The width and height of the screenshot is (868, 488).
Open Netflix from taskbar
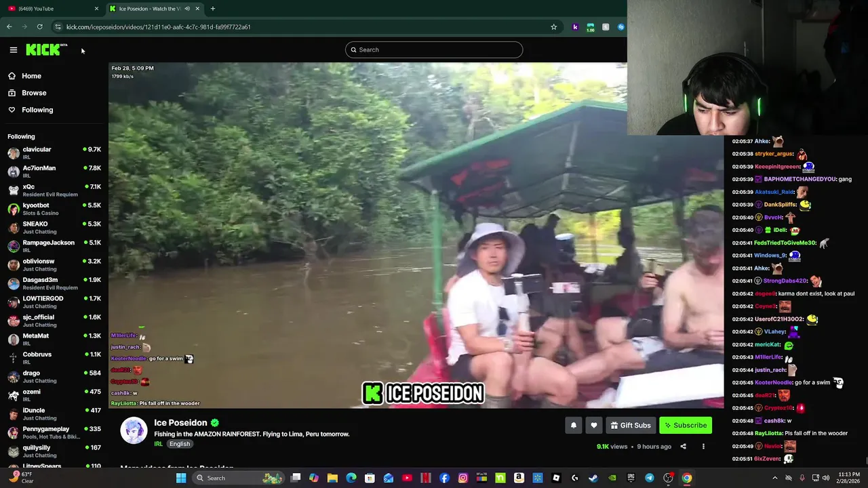tap(426, 478)
